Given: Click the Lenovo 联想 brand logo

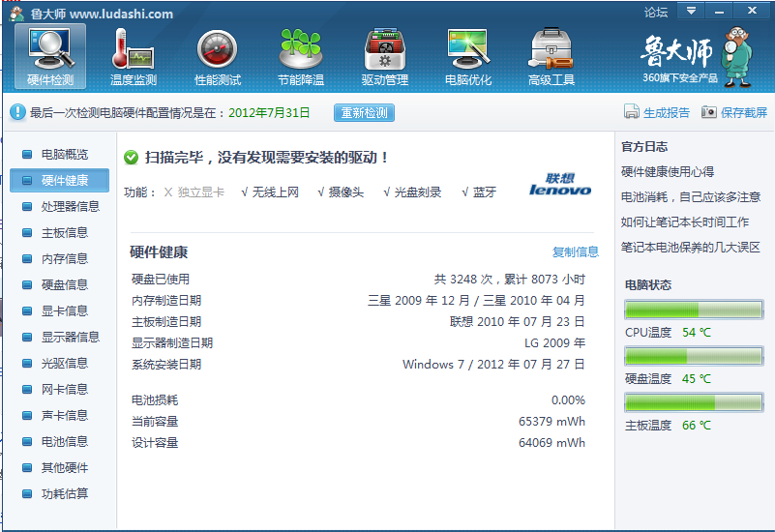Looking at the screenshot, I should pos(560,184).
